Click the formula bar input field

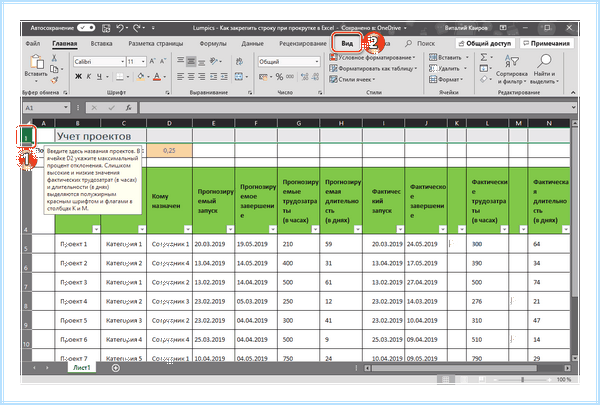[x=354, y=108]
